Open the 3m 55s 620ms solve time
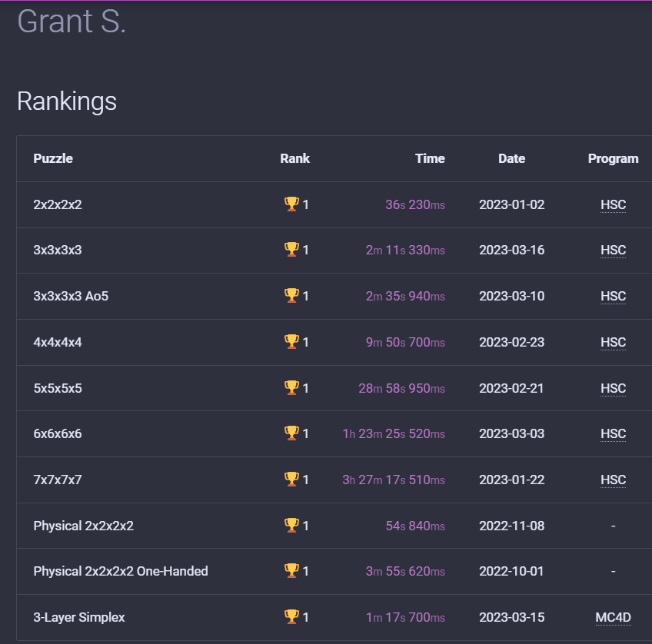The image size is (652, 644). coord(405,571)
